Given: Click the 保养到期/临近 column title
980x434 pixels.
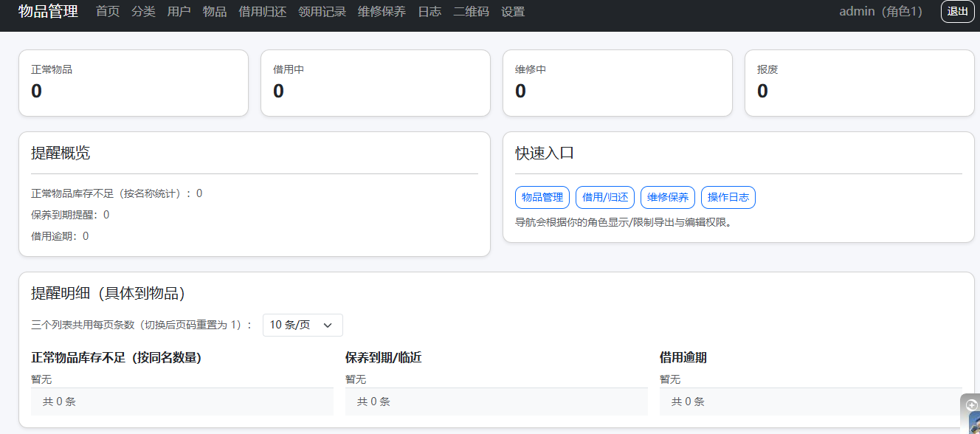Looking at the screenshot, I should click(x=384, y=357).
